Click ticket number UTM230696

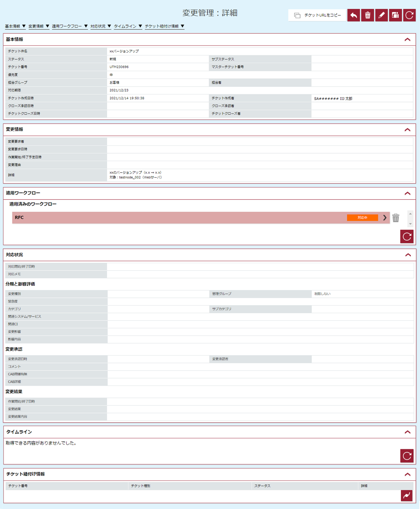tap(119, 67)
